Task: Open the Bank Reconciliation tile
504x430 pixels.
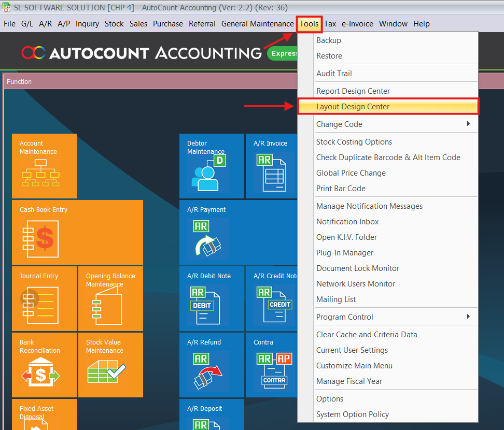Action: point(44,365)
